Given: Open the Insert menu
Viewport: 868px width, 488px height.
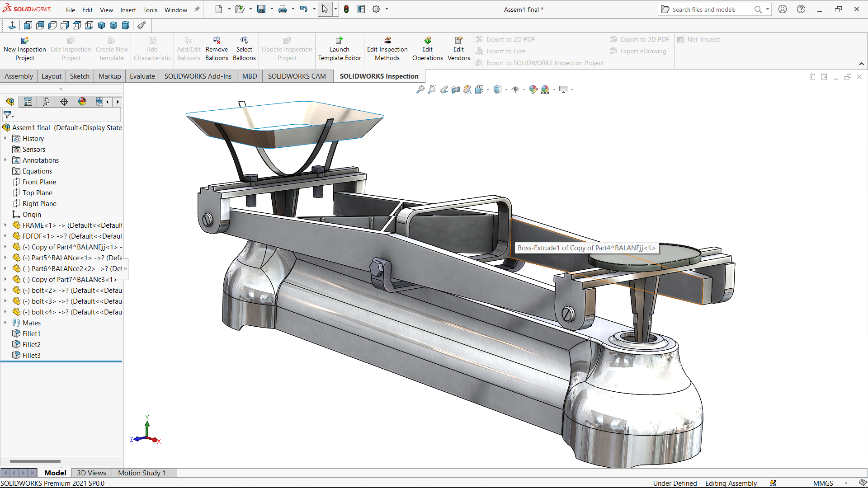Looking at the screenshot, I should pyautogui.click(x=128, y=9).
